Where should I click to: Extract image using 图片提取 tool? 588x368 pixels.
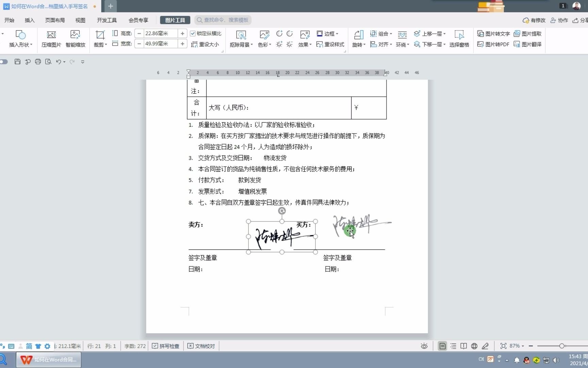pyautogui.click(x=527, y=34)
